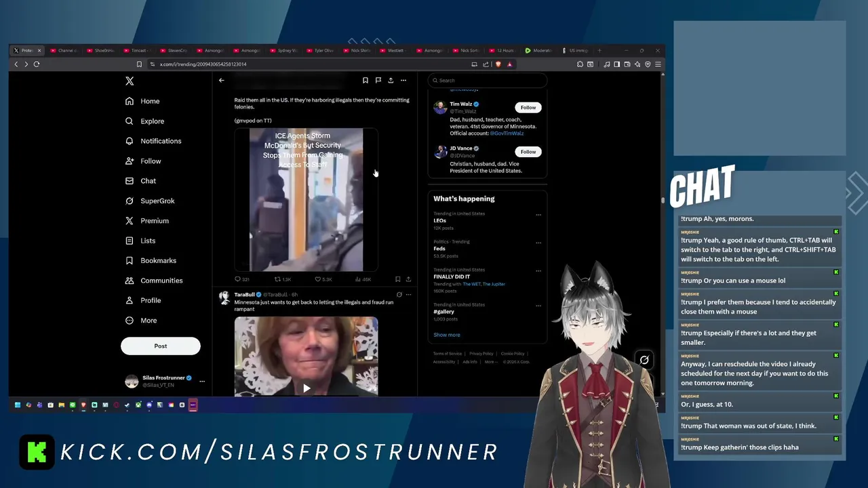
Task: Click the browser forward button
Action: coord(26,64)
